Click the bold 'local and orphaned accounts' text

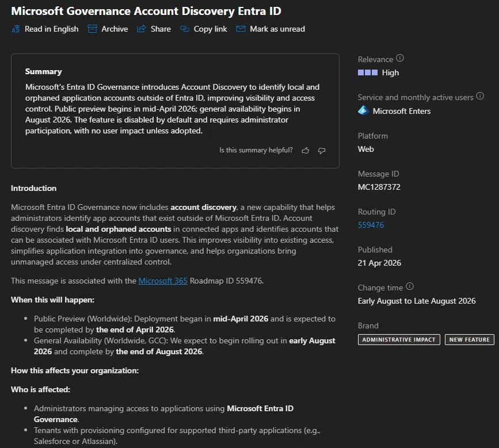[x=119, y=229]
